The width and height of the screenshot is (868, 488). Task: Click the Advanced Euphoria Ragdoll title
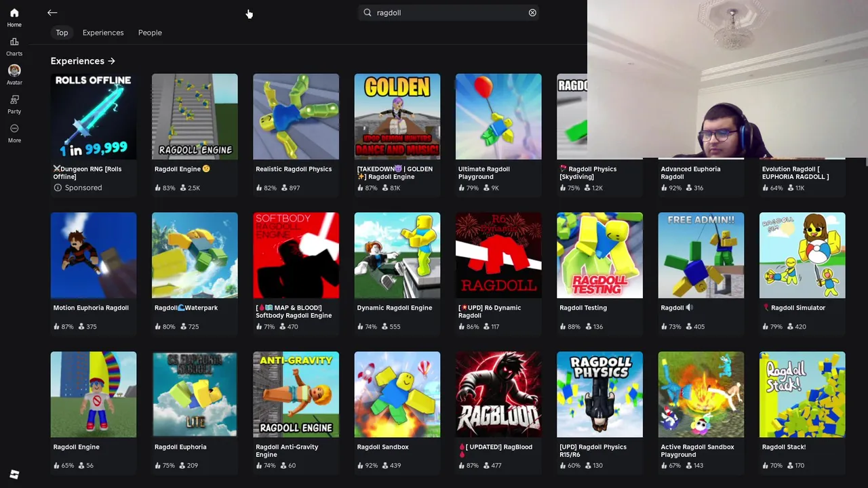pos(690,173)
